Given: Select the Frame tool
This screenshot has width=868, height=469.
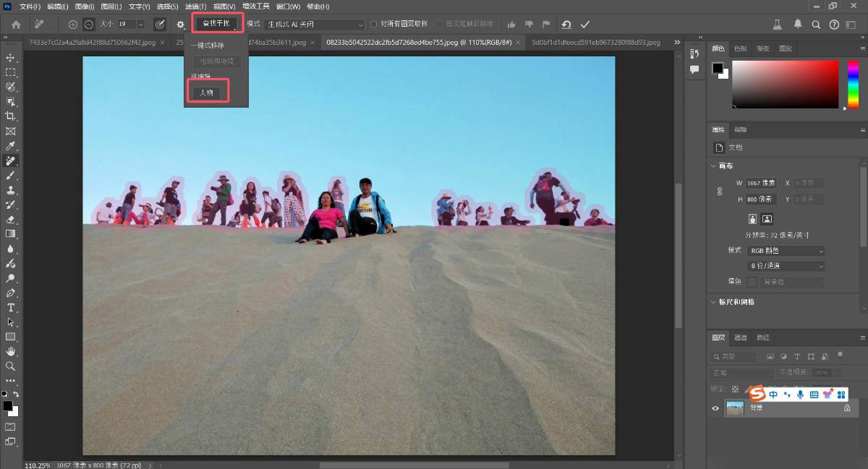Looking at the screenshot, I should tap(10, 132).
